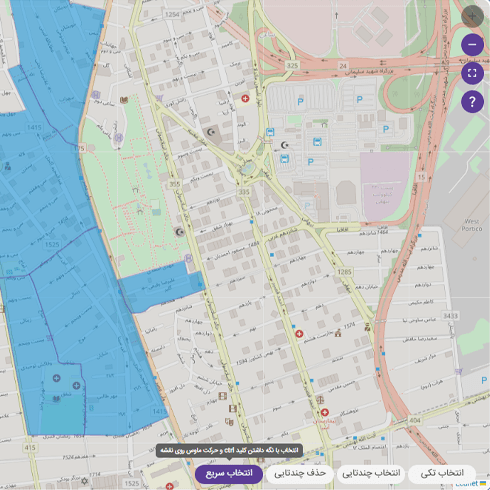Click the parking P icon beside the hospital
This screenshot has height=490, width=490.
pyautogui.click(x=300, y=102)
